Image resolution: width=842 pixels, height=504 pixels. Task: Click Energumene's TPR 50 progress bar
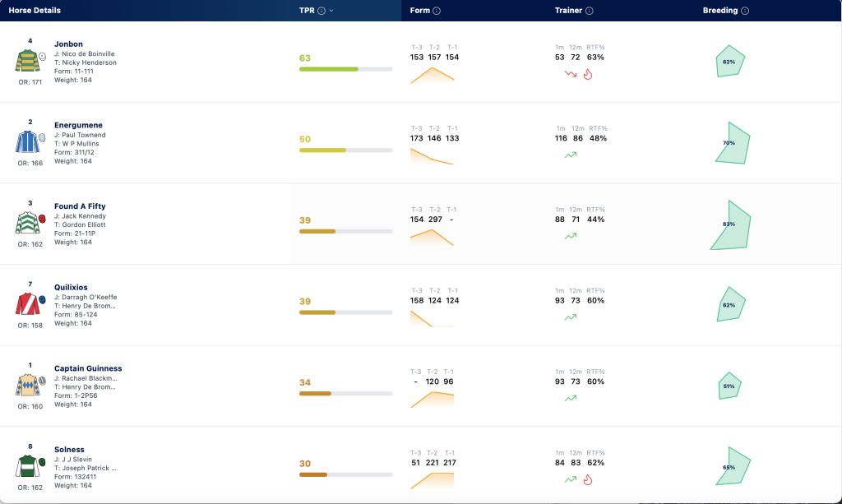coord(346,150)
